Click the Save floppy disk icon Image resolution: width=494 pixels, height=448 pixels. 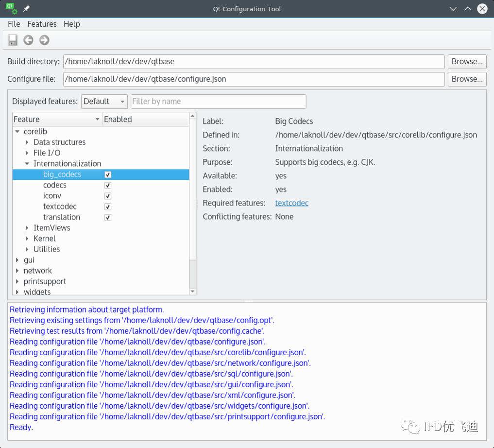[13, 40]
